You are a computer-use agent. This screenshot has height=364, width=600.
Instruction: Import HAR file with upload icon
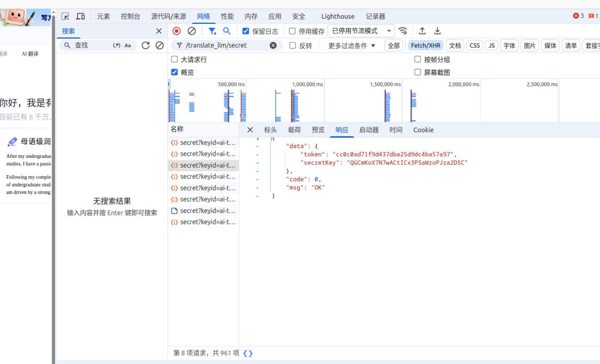pyautogui.click(x=422, y=31)
